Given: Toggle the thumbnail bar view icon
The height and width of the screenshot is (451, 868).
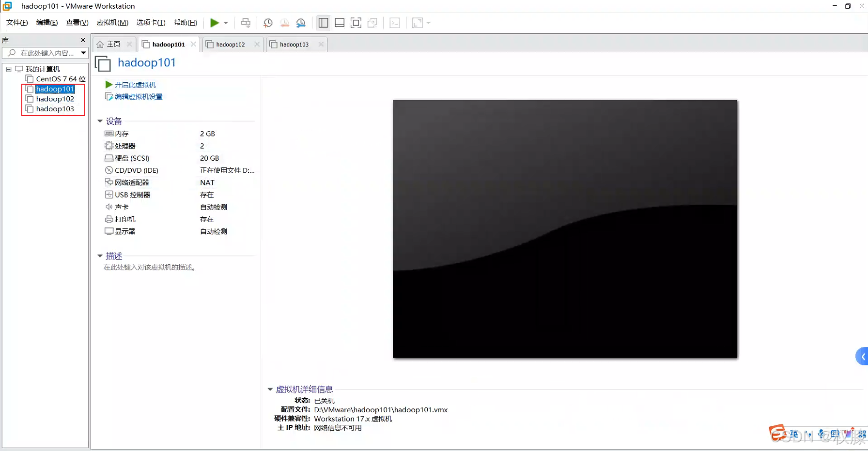Looking at the screenshot, I should point(340,23).
